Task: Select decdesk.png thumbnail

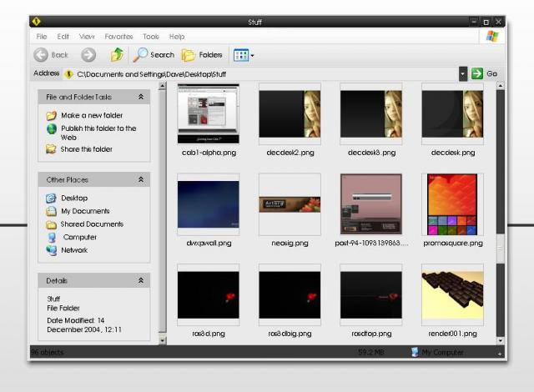Action: click(452, 113)
